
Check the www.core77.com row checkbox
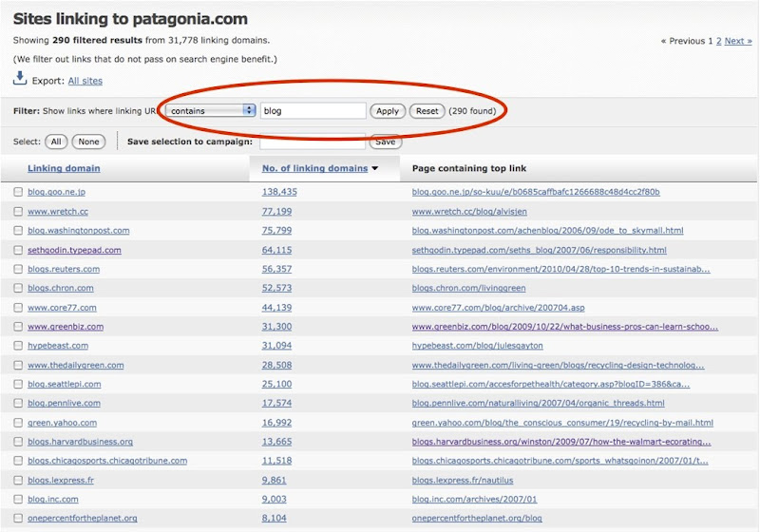[18, 307]
